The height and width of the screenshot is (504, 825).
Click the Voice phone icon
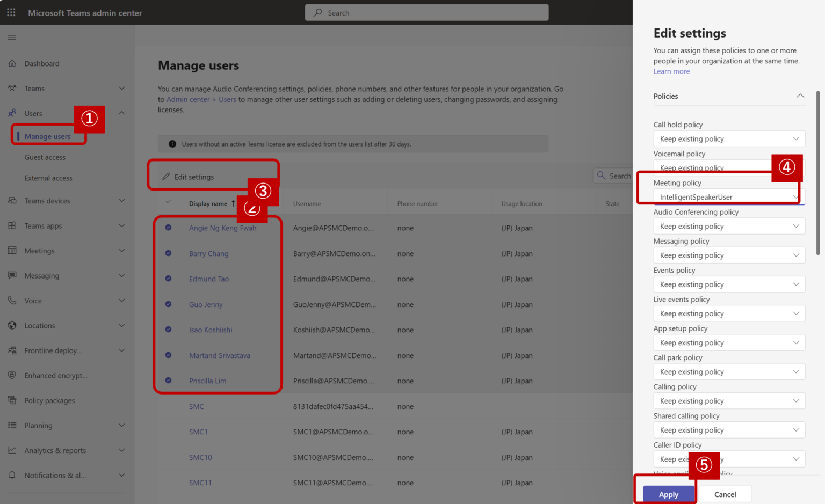(12, 301)
